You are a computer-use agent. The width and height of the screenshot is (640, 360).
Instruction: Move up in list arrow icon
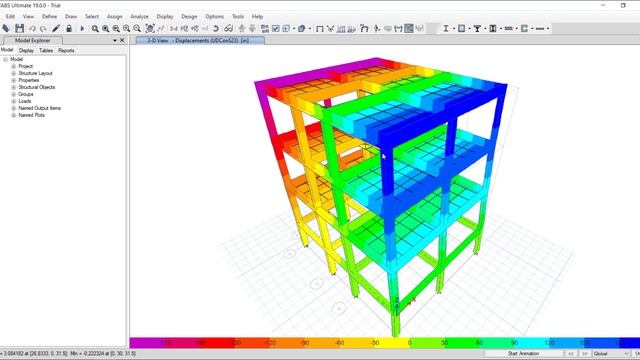coord(242,29)
